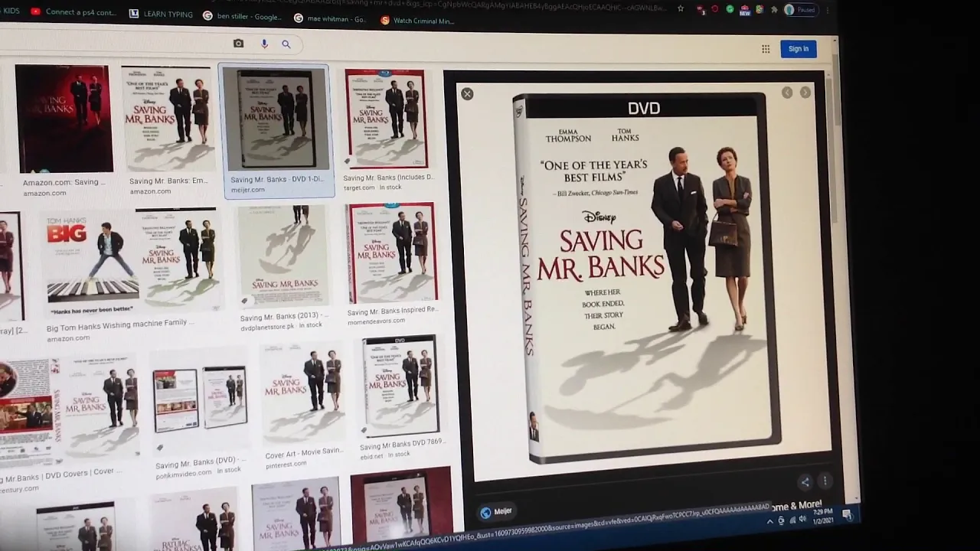Open the LEARN TYPING bookmark
The height and width of the screenshot is (551, 980).
161,14
